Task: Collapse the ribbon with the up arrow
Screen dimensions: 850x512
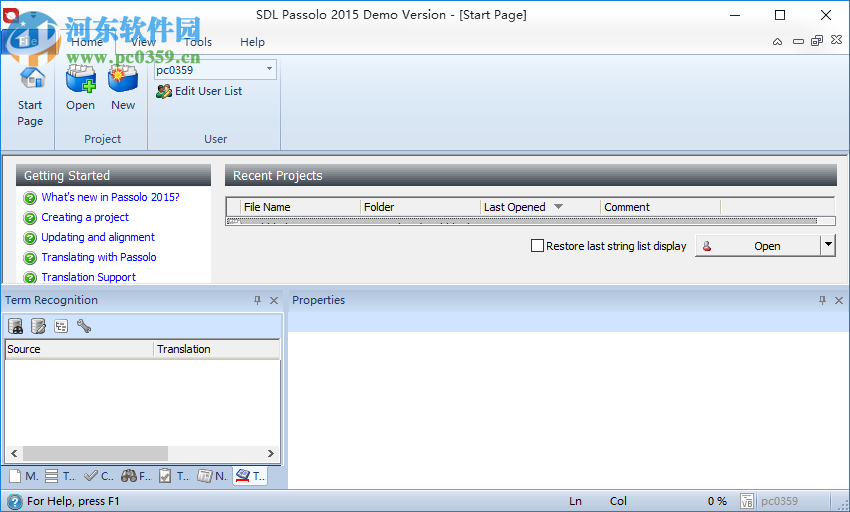Action: [x=777, y=41]
